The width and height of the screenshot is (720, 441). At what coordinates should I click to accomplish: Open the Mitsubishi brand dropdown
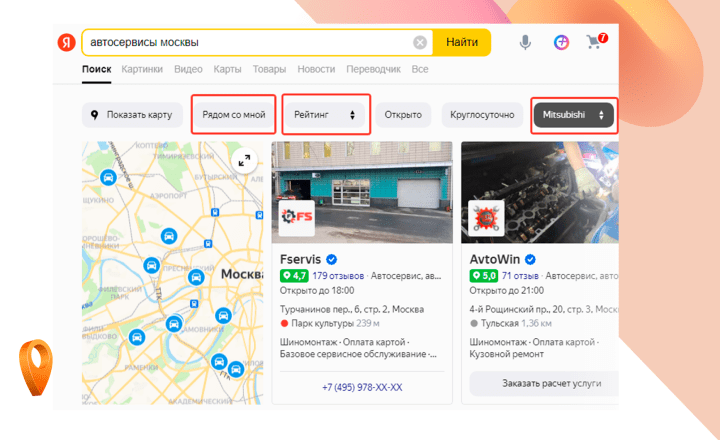[x=574, y=115]
